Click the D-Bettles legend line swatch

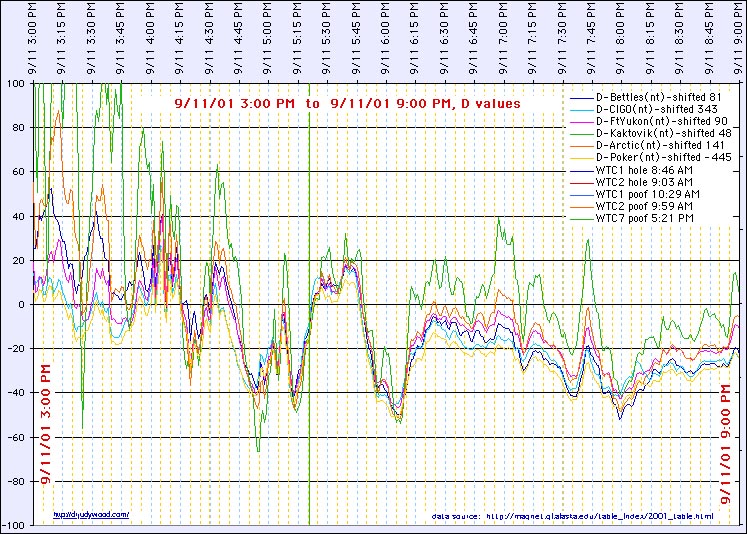coord(580,97)
